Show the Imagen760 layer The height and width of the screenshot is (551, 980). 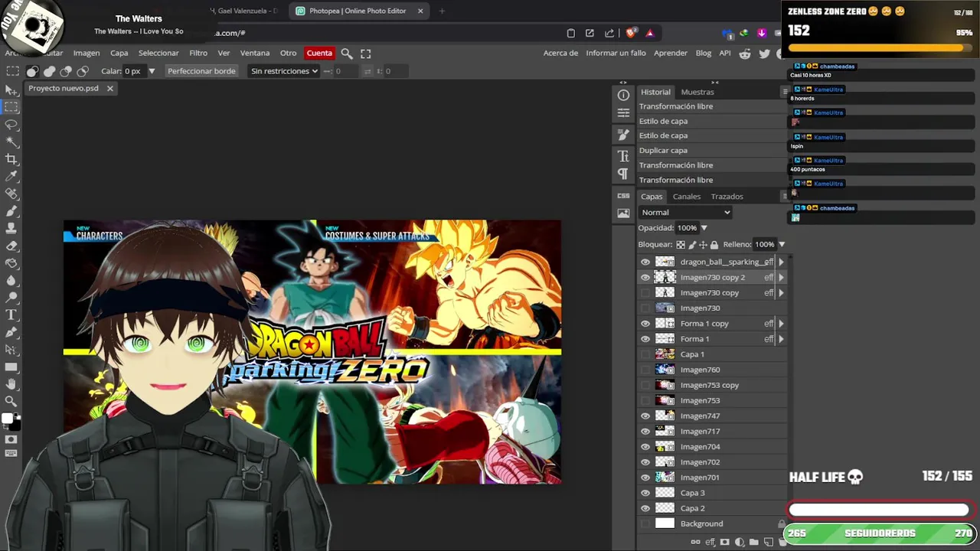645,370
